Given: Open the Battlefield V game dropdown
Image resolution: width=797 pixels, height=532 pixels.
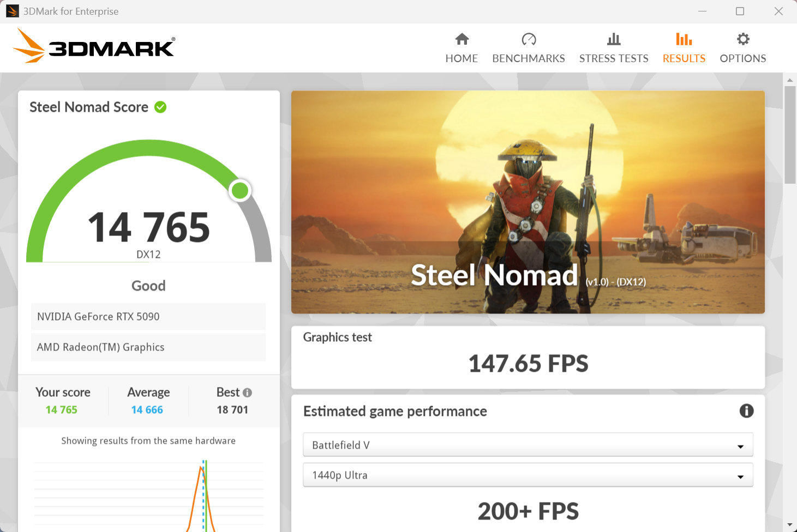Looking at the screenshot, I should (x=528, y=445).
